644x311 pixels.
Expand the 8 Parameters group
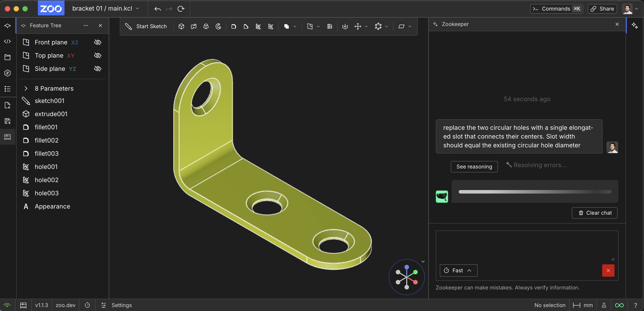tap(26, 88)
